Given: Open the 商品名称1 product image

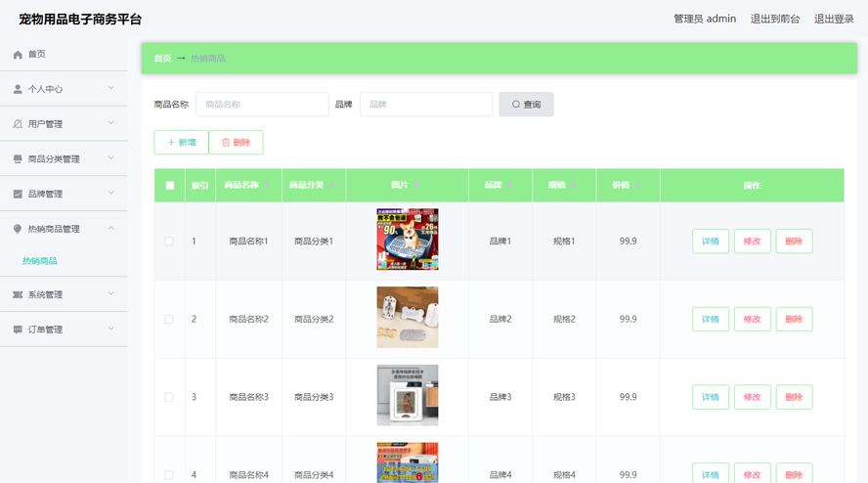Looking at the screenshot, I should point(408,240).
